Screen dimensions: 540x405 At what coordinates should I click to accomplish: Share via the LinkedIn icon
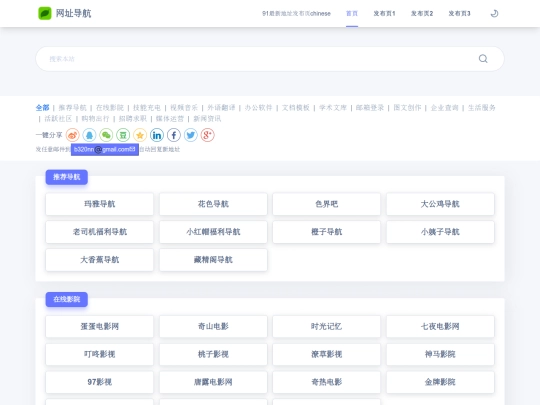pos(157,135)
